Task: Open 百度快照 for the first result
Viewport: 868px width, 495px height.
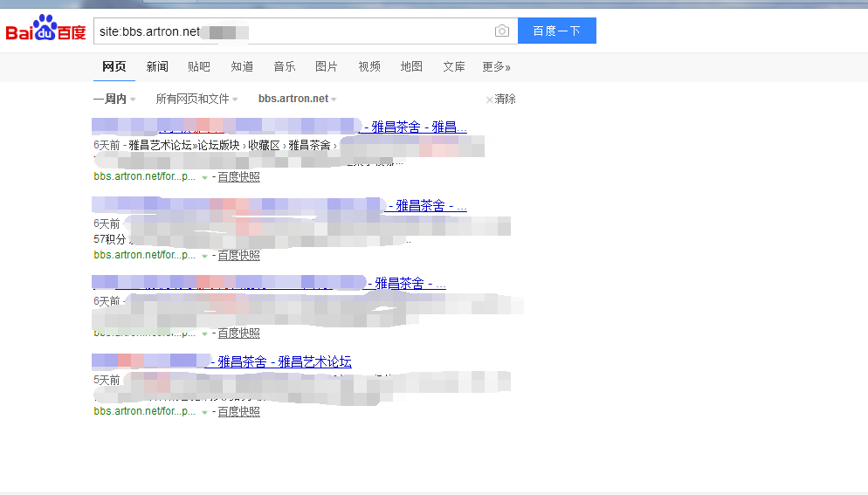Action: [x=238, y=176]
